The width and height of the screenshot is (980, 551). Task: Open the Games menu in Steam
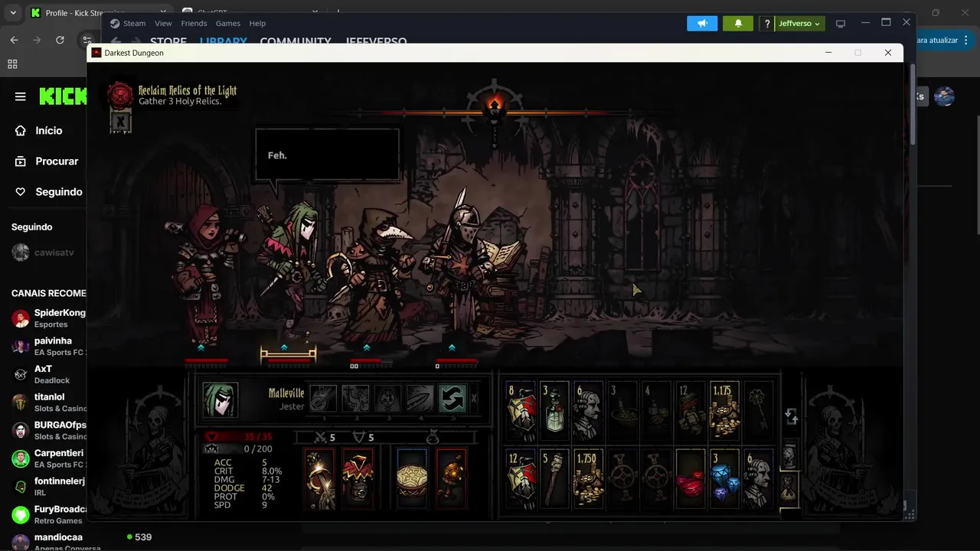point(227,23)
